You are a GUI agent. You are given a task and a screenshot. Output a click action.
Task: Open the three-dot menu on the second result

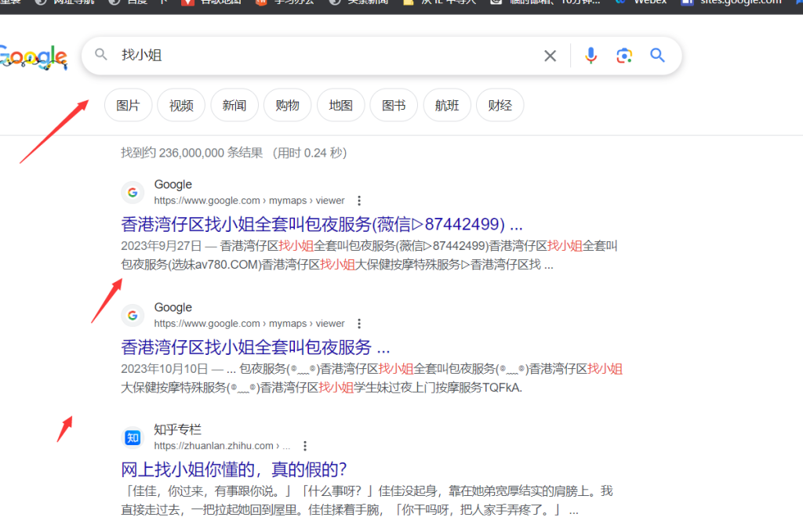(358, 324)
